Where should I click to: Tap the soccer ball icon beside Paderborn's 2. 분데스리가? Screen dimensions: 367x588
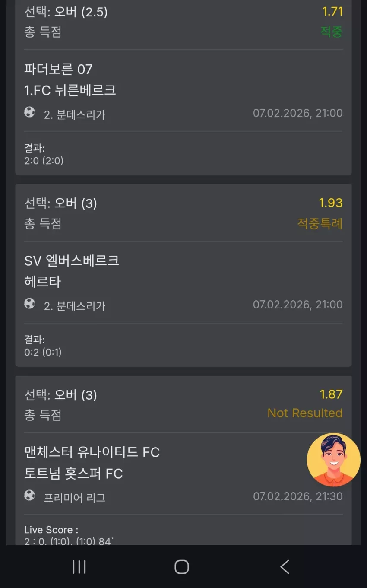30,113
